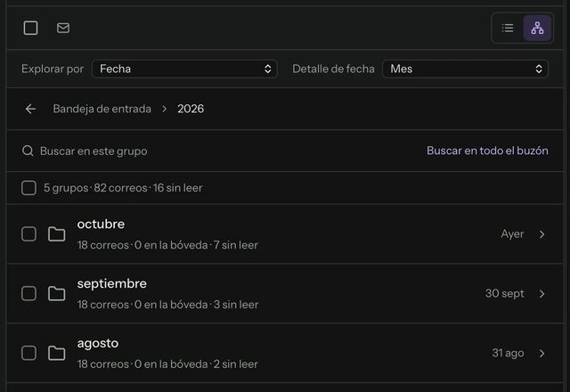The width and height of the screenshot is (570, 392).
Task: Click the octubre folder icon
Action: pos(57,234)
